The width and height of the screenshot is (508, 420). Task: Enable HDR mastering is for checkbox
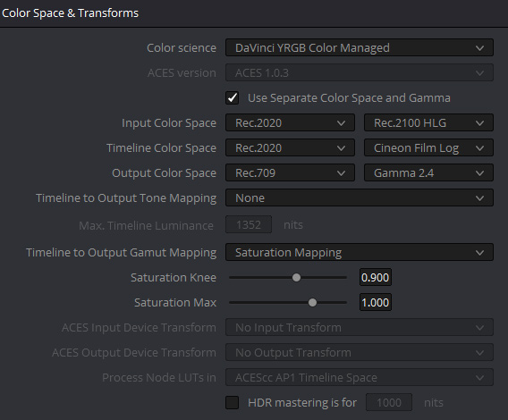(232, 402)
